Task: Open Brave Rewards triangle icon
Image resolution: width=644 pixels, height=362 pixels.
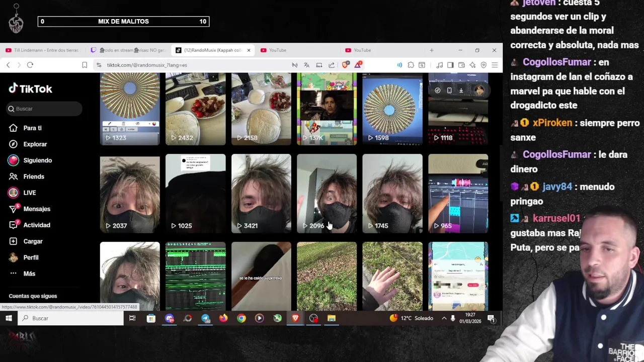Action: 358,65
